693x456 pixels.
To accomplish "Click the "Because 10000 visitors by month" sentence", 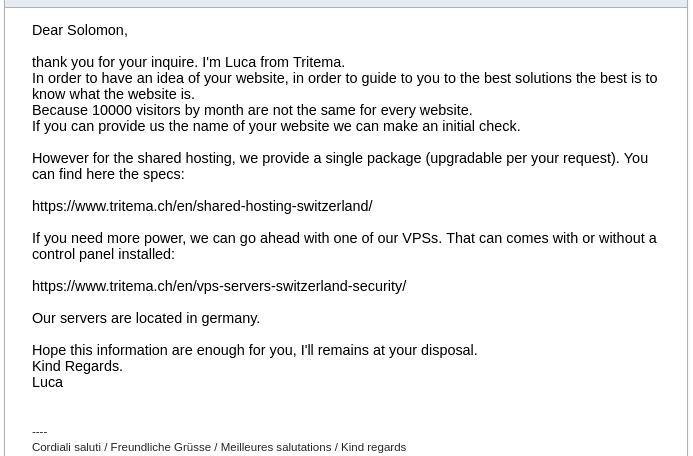I will 252,110.
